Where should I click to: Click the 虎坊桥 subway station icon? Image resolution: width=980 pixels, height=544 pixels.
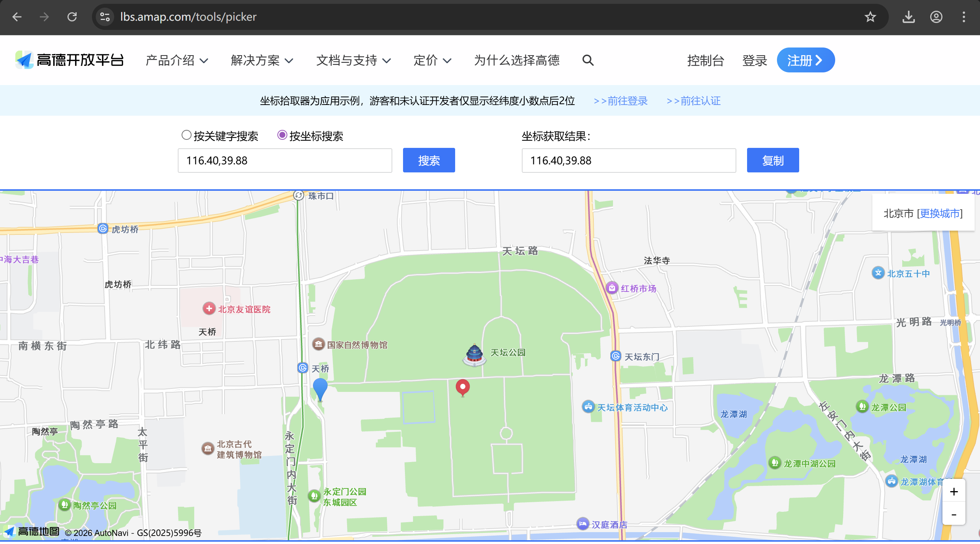click(x=103, y=229)
